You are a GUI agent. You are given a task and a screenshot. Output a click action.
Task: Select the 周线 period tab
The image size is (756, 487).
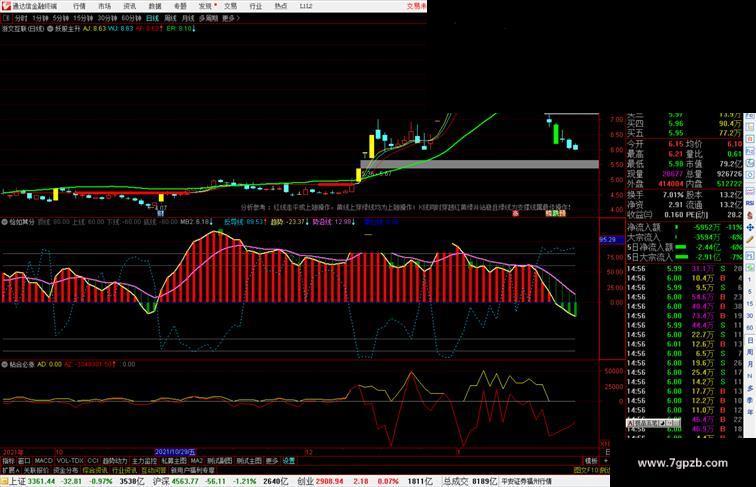point(170,18)
